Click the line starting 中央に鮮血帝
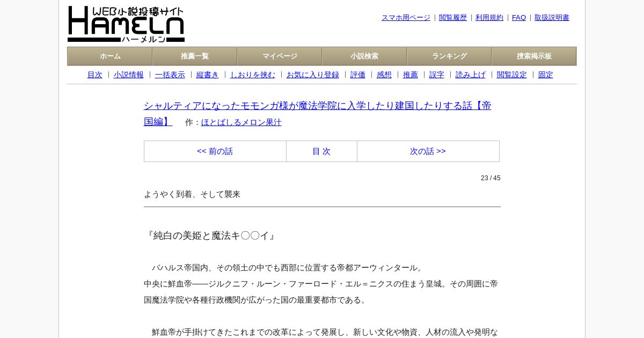The width and height of the screenshot is (644, 338). (321, 284)
